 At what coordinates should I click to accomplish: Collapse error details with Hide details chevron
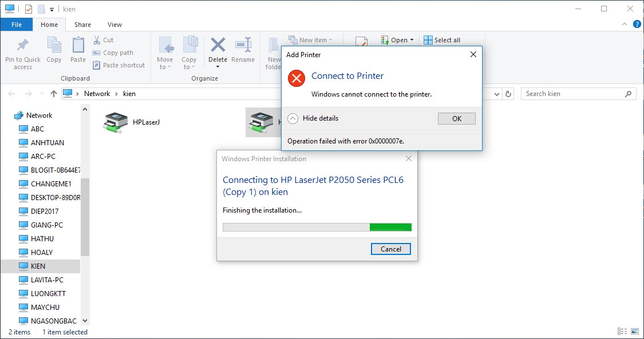[x=293, y=118]
